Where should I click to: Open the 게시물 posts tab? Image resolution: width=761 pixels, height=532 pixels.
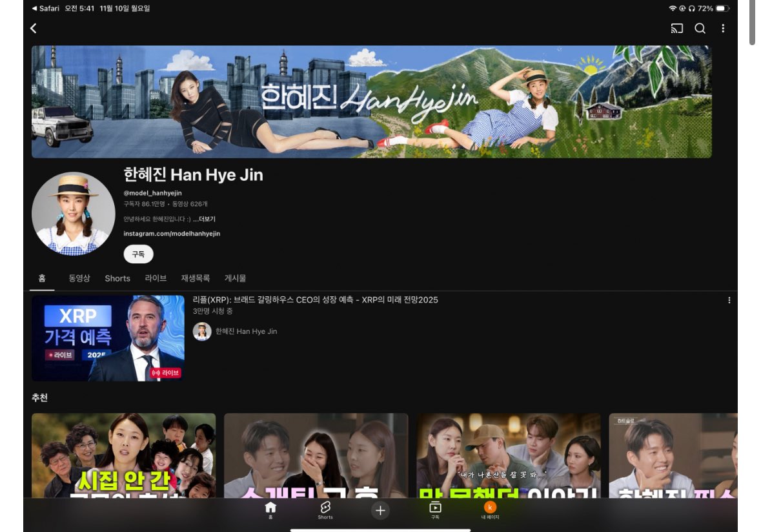[x=235, y=278]
